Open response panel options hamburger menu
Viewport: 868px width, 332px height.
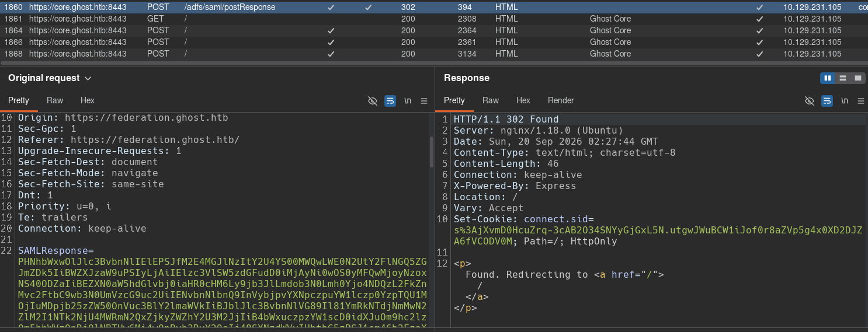tap(861, 101)
